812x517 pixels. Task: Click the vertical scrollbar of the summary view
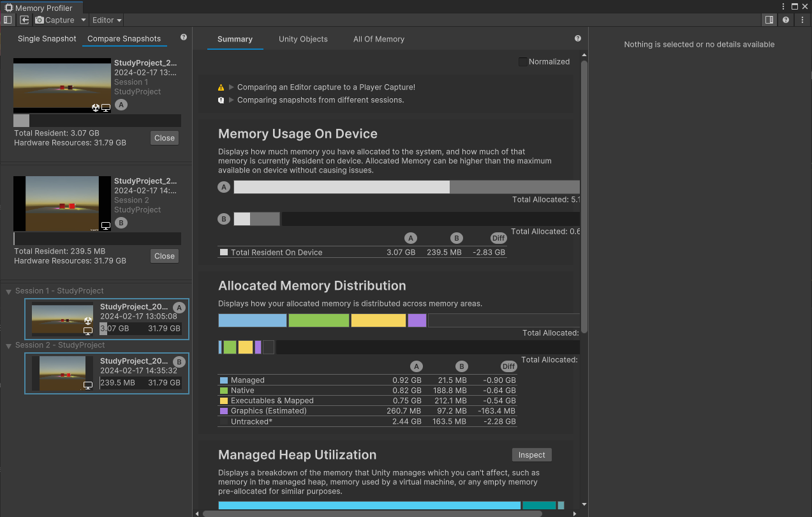tap(584, 197)
